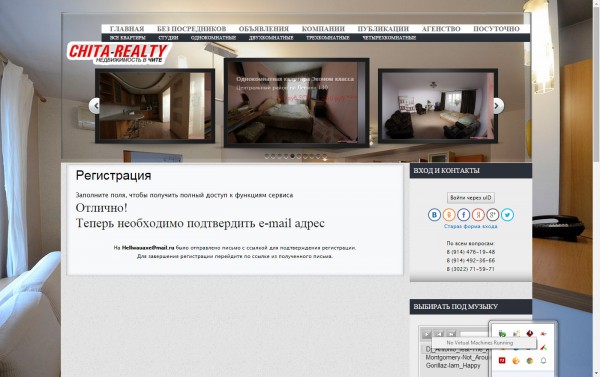Start playback in the music player
This screenshot has width=600, height=377.
pos(427,334)
